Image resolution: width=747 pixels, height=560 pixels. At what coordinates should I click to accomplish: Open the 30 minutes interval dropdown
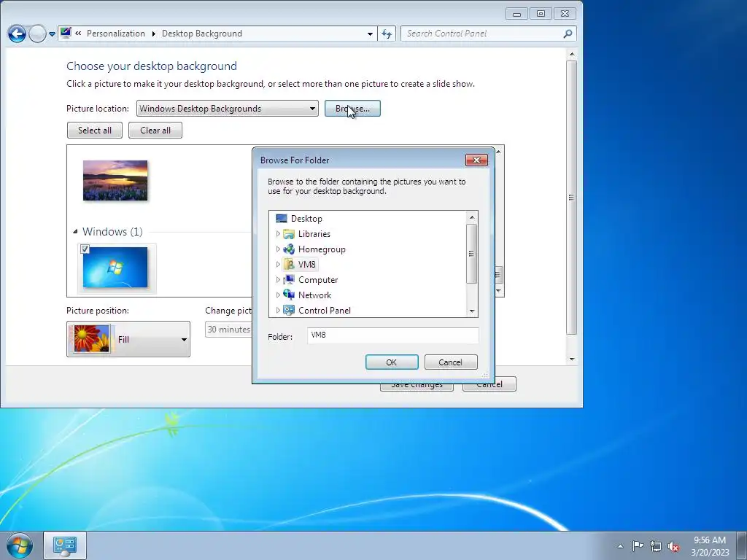[x=228, y=330]
